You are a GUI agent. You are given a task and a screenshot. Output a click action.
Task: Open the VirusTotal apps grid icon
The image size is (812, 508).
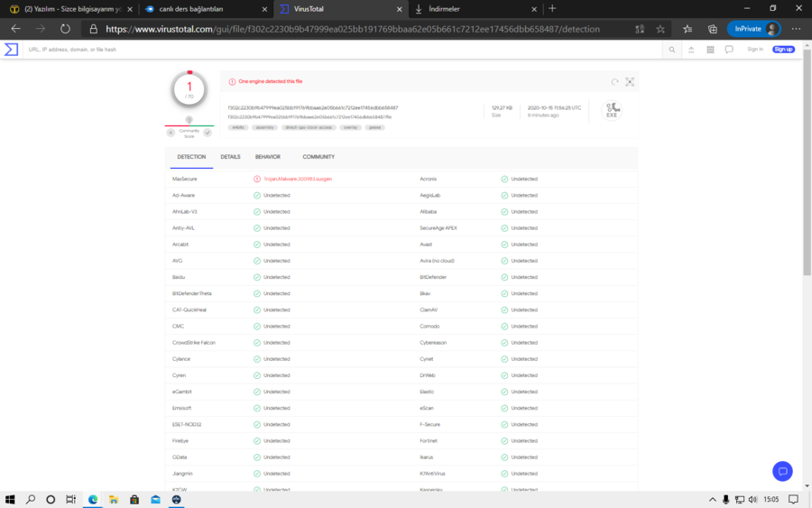pyautogui.click(x=710, y=50)
